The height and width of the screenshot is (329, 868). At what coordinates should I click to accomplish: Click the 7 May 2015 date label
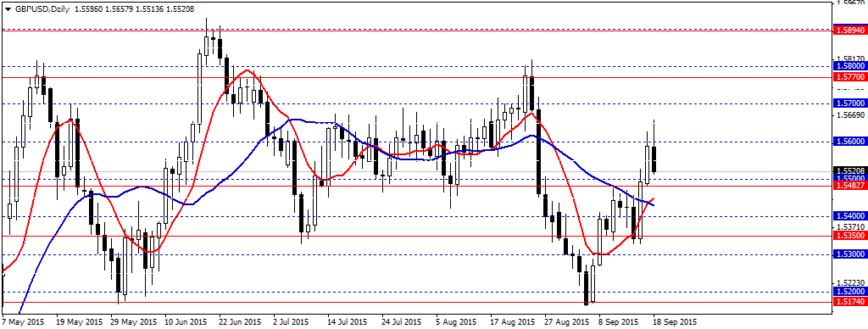23,322
